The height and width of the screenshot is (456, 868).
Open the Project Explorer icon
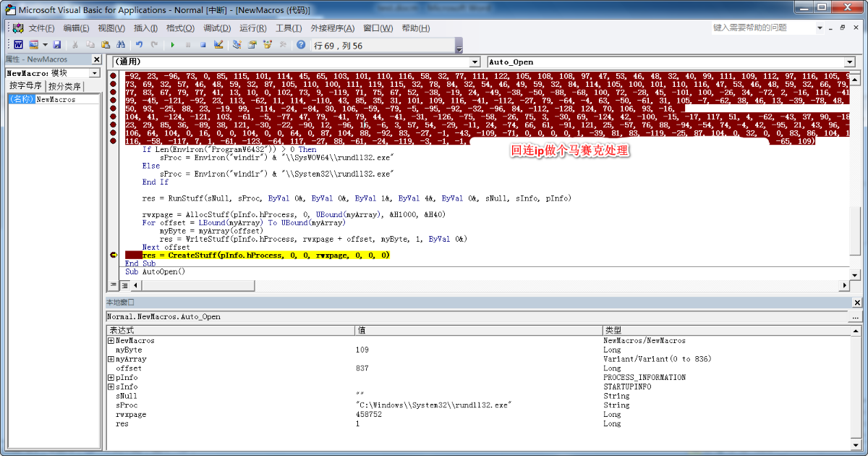pyautogui.click(x=237, y=45)
